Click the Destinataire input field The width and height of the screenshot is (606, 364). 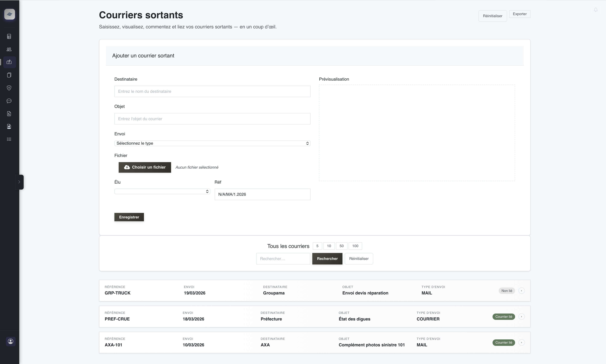212,91
